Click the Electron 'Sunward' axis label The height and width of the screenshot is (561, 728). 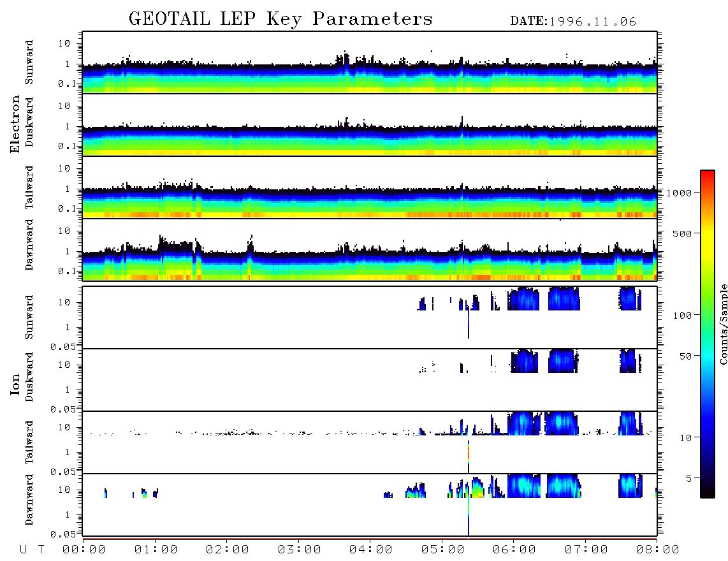29,62
